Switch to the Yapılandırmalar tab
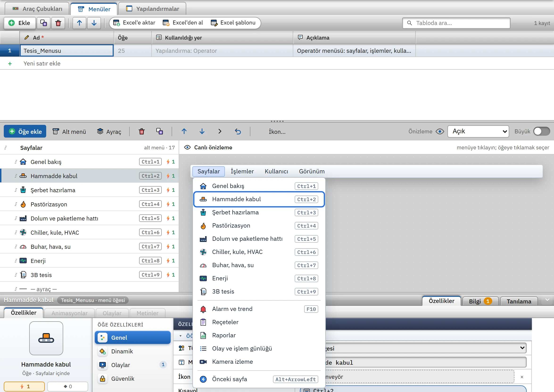554x392 pixels. (x=152, y=9)
